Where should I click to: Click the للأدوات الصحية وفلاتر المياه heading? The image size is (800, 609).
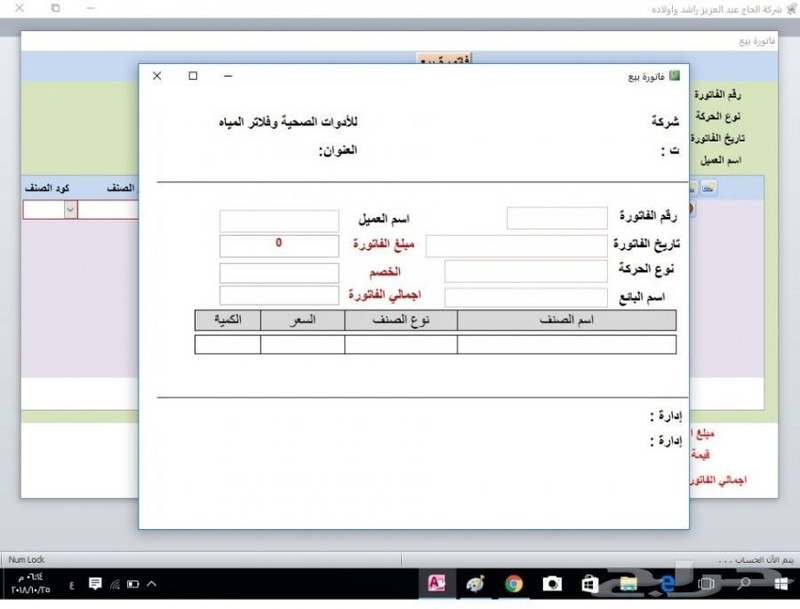pyautogui.click(x=288, y=122)
